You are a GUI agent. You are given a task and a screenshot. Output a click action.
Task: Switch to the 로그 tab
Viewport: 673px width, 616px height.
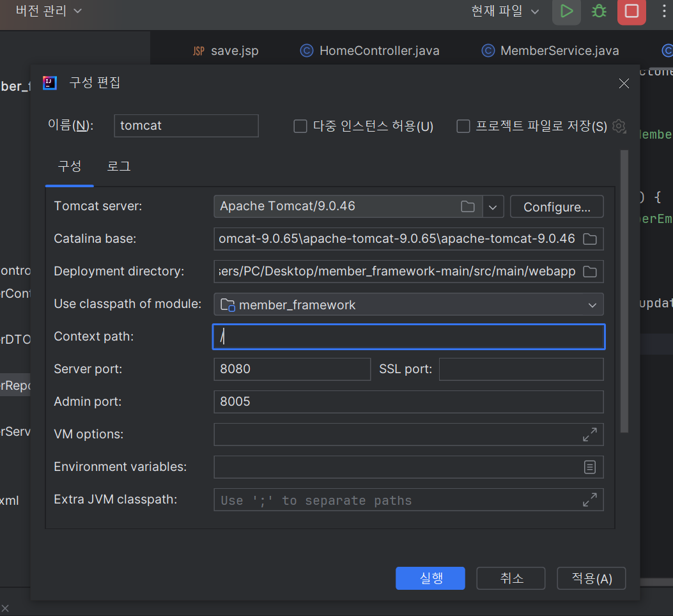[x=118, y=167]
